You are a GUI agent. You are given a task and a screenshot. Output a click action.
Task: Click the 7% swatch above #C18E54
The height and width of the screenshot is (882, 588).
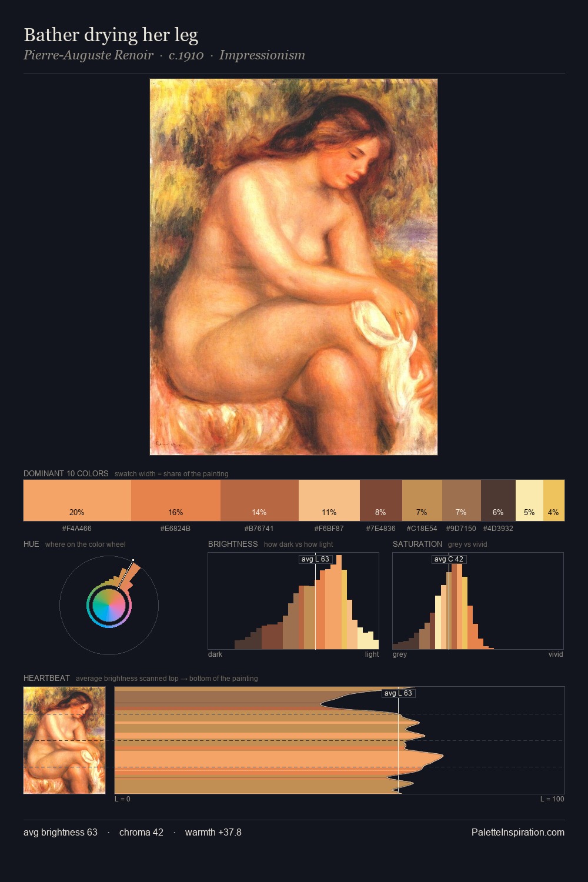(x=422, y=500)
